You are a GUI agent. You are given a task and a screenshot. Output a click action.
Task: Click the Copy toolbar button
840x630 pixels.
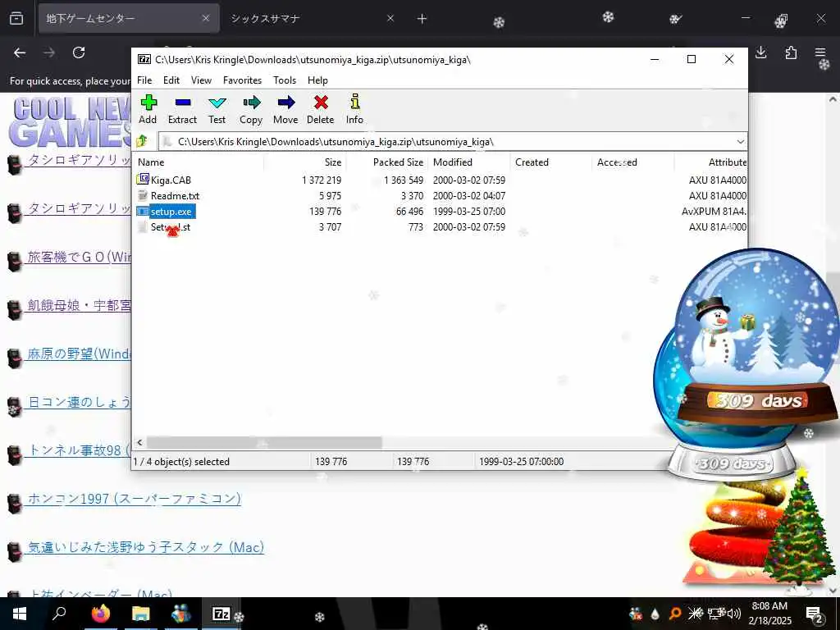(251, 109)
